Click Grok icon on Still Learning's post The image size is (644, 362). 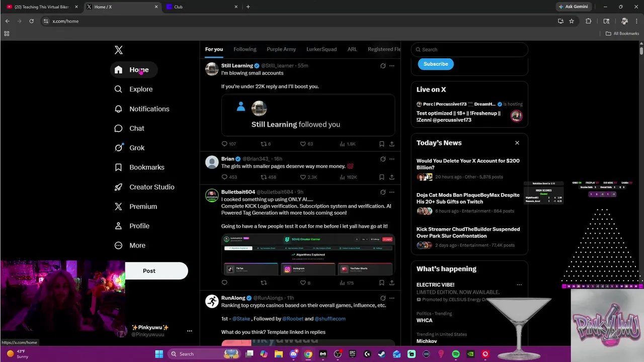(x=383, y=66)
